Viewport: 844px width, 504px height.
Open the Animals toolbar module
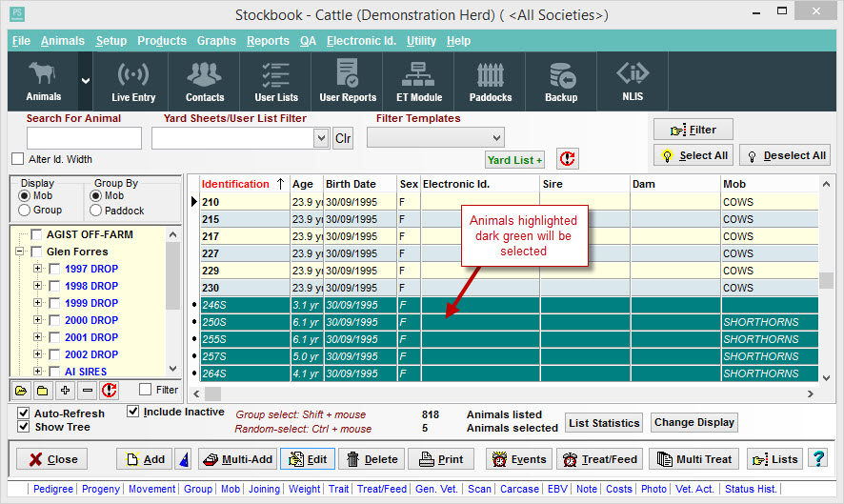pyautogui.click(x=43, y=81)
